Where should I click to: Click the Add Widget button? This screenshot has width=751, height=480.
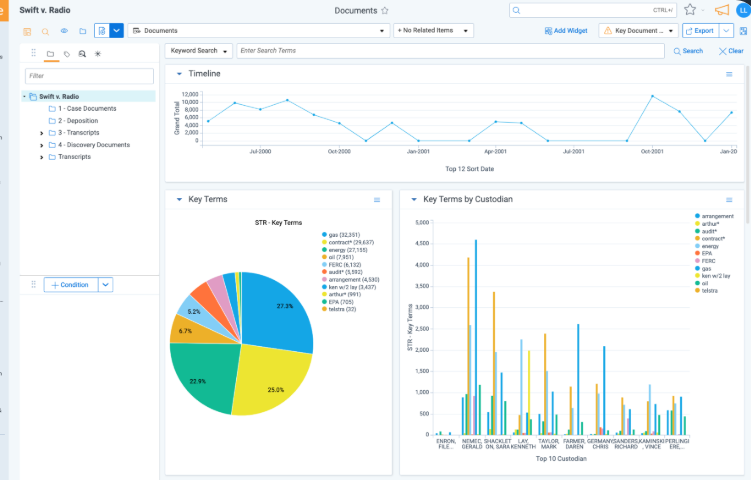566,31
